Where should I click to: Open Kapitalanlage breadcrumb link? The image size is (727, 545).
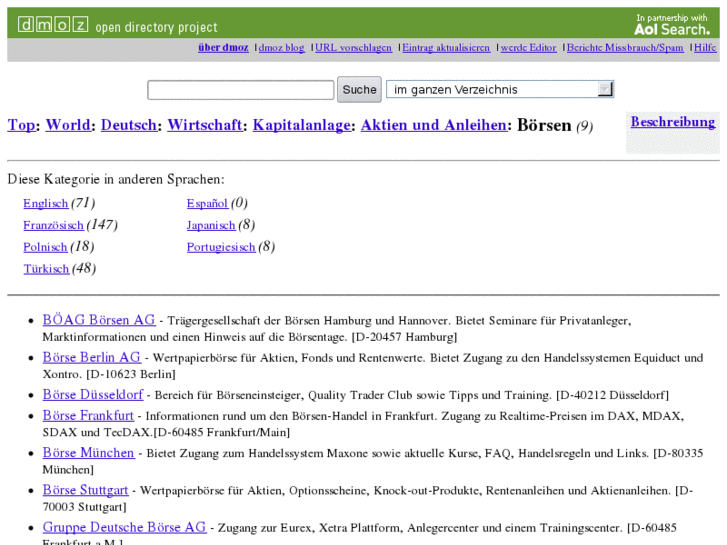[x=302, y=125]
